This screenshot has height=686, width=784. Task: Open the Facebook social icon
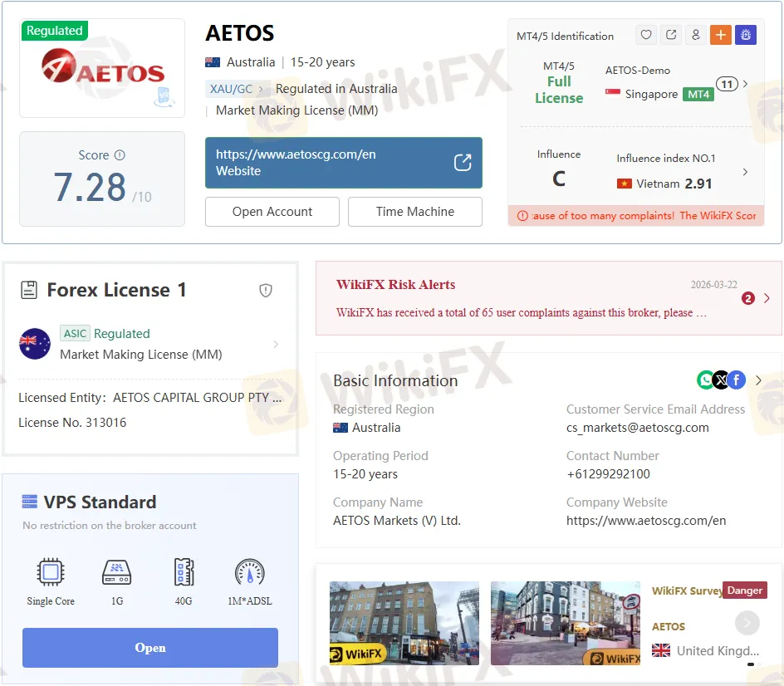tap(737, 380)
